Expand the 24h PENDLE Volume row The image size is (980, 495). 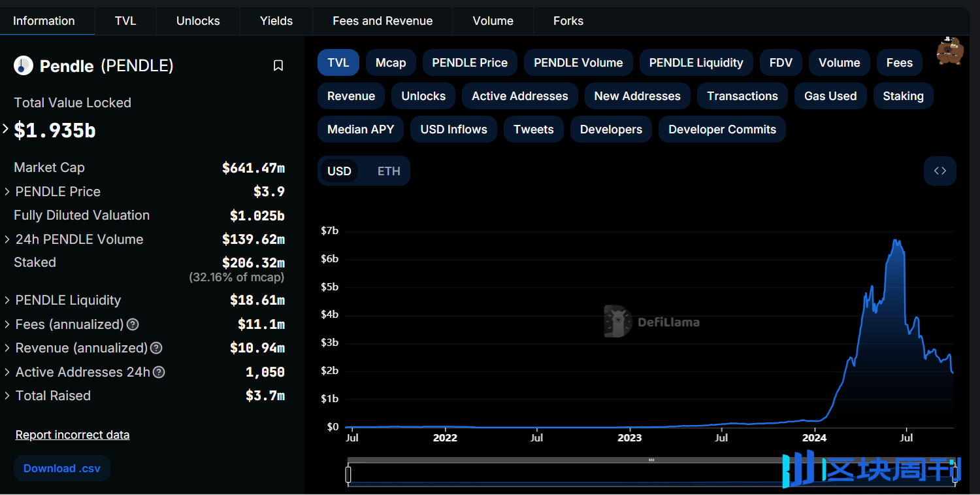pos(7,239)
